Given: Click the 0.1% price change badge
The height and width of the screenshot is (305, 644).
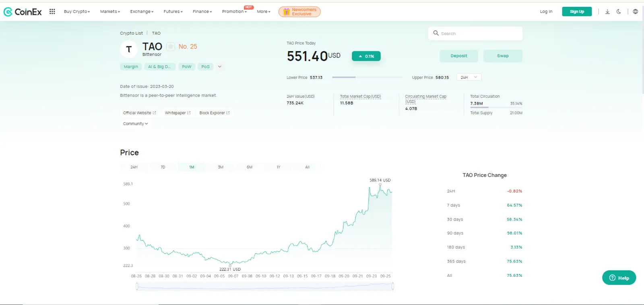Looking at the screenshot, I should (366, 56).
